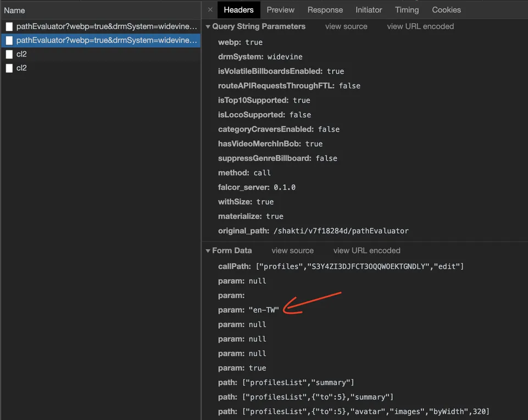
Task: Switch to the Preview tab
Action: [x=280, y=10]
